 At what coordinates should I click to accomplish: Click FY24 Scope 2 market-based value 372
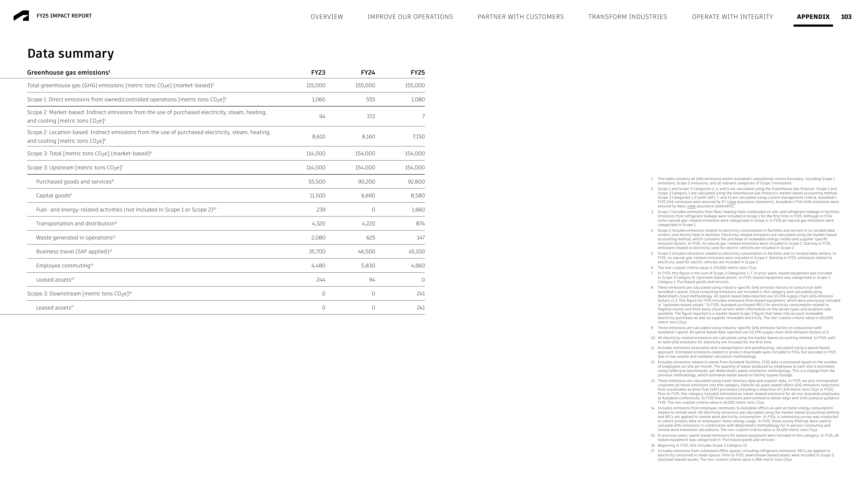371,116
